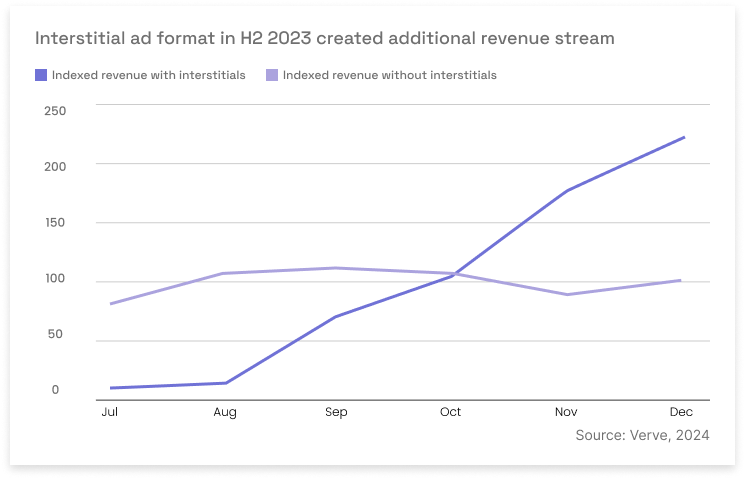Select the light line's Jul data point
745x479 pixels.
110,304
